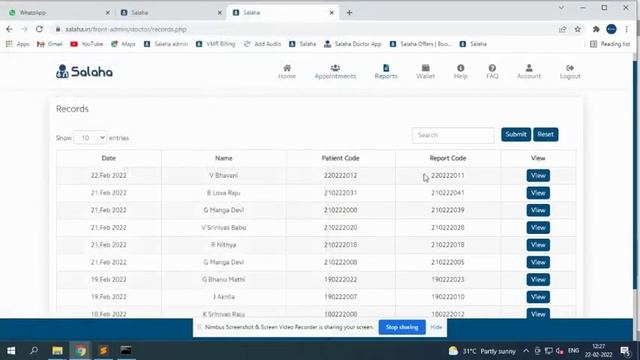Sort by the Name column header
640x360 pixels.
224,158
